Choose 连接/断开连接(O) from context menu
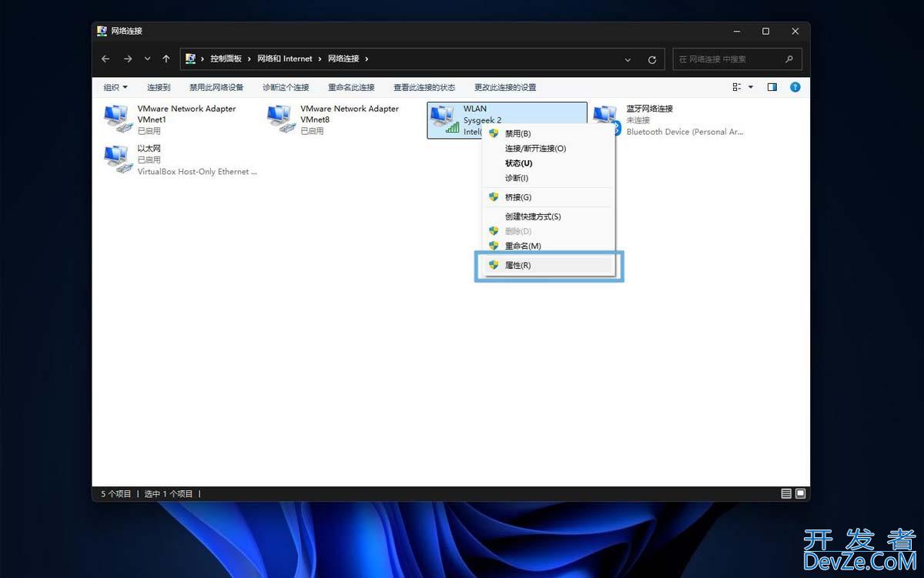924x578 pixels. pos(547,148)
